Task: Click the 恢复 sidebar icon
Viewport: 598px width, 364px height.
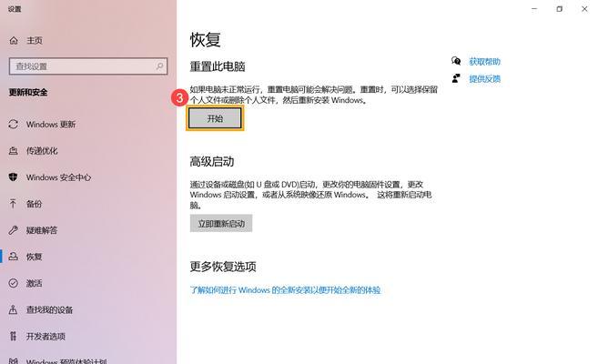Action: pyautogui.click(x=14, y=257)
